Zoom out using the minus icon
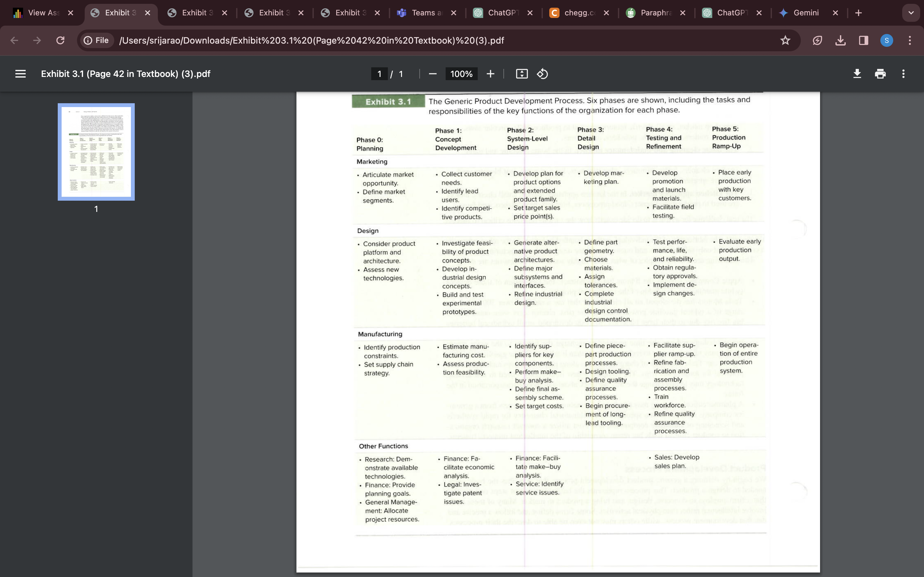Image resolution: width=924 pixels, height=577 pixels. pyautogui.click(x=432, y=74)
